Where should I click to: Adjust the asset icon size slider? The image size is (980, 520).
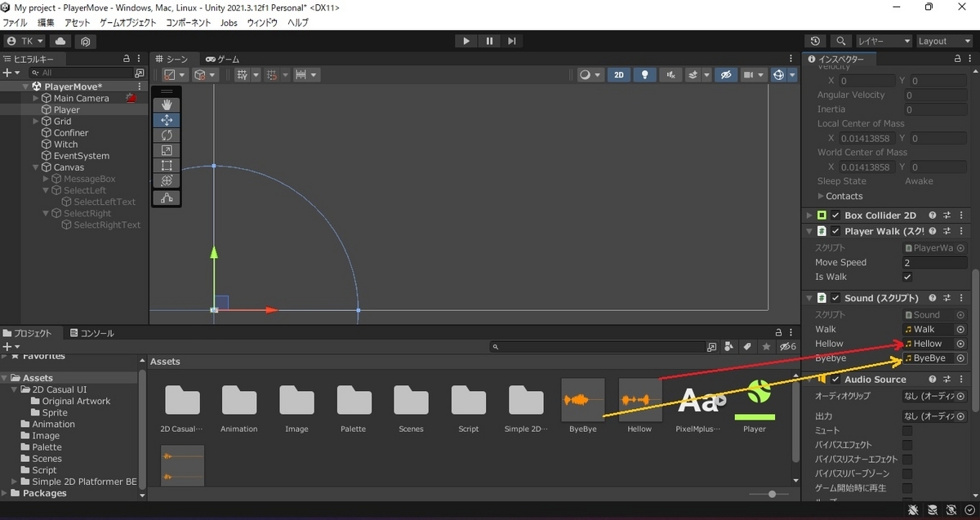773,495
